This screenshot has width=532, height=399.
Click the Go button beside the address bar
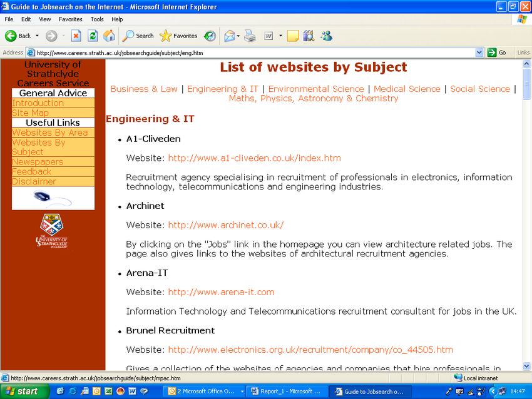497,53
